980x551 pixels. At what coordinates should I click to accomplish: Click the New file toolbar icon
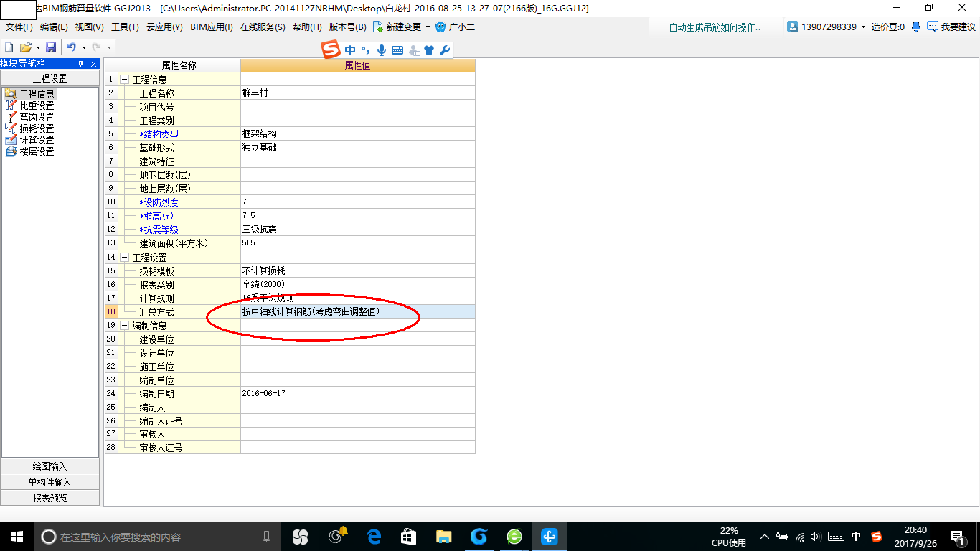point(9,47)
